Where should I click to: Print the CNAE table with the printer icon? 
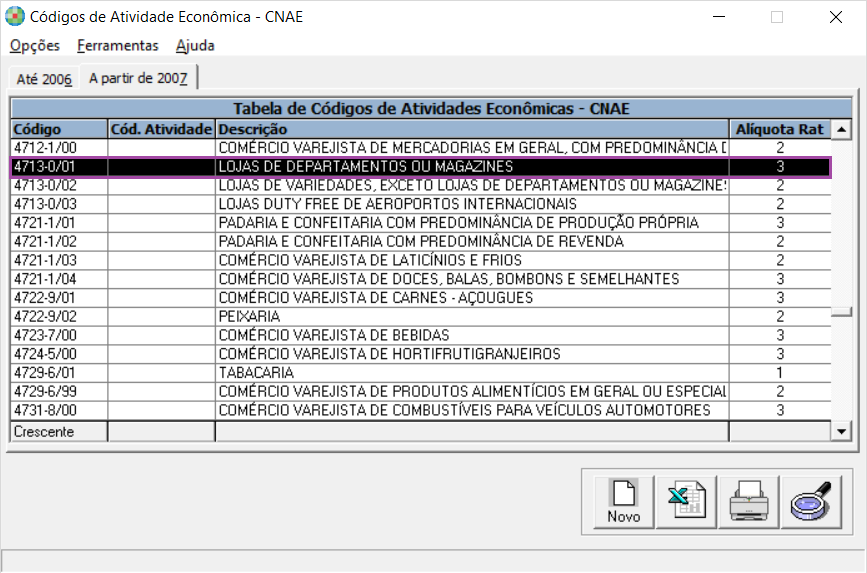749,502
